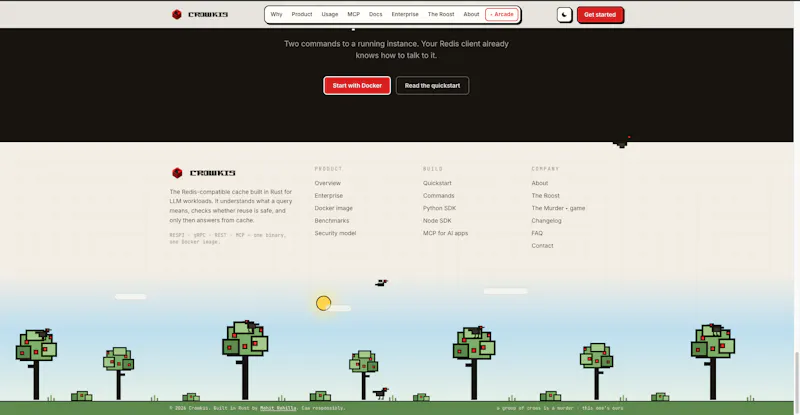Click the Start with Docker button
This screenshot has width=800, height=415.
pyautogui.click(x=357, y=85)
